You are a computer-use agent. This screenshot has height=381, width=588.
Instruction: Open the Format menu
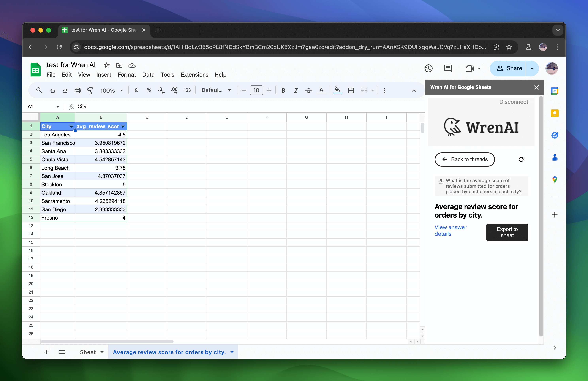coord(127,74)
